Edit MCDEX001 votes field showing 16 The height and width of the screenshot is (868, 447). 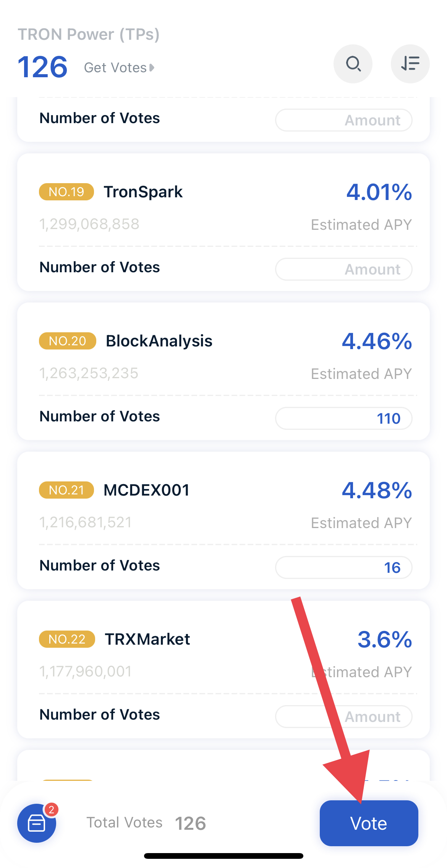(343, 567)
